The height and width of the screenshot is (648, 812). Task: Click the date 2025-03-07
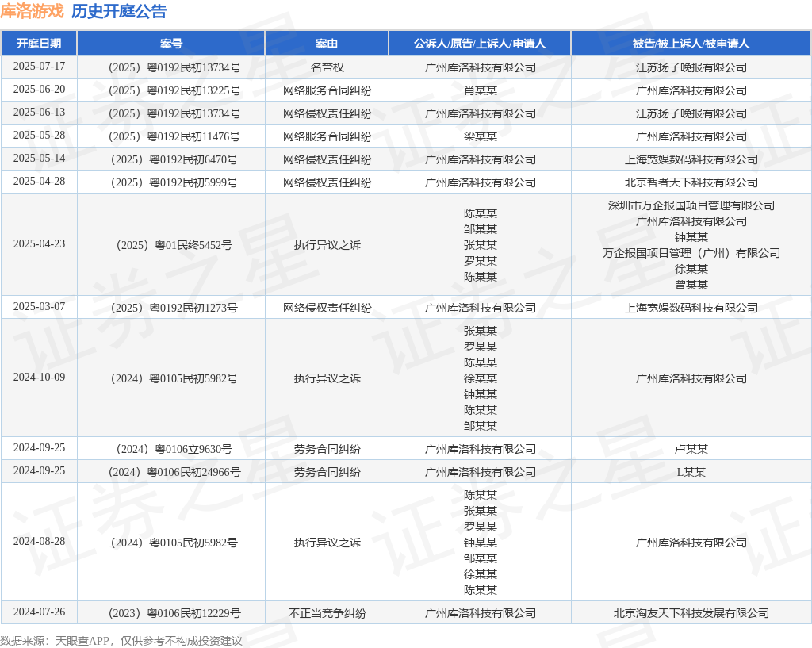[x=39, y=307]
